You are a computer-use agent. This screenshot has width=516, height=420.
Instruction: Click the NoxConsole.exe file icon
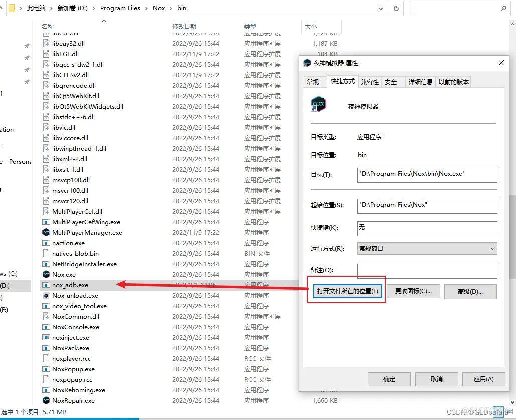click(46, 327)
